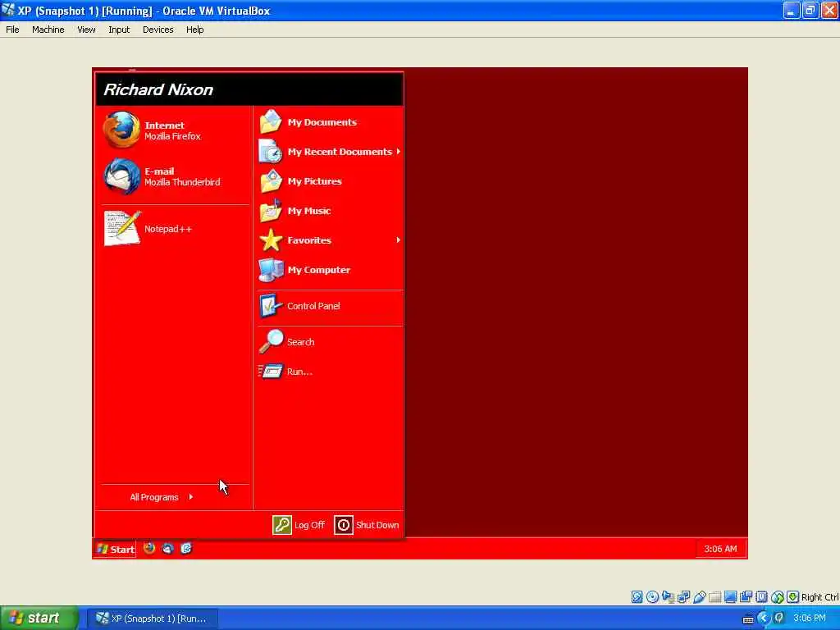Open the VirtualBox Help menu
The width and height of the screenshot is (840, 630).
click(195, 30)
